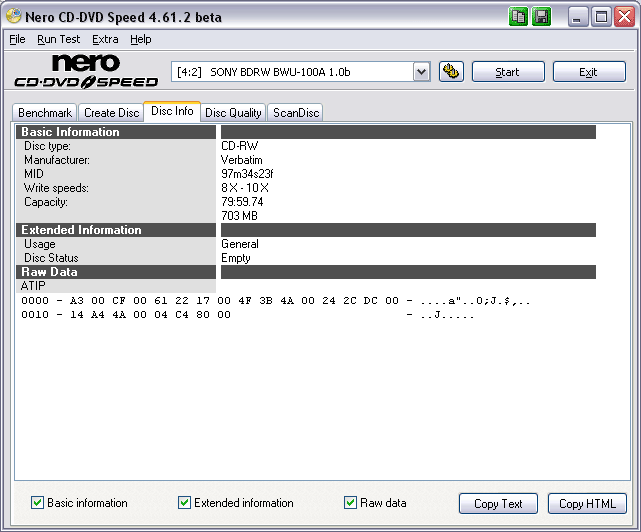Click the 703 MB capacity value
641x532 pixels.
[240, 215]
